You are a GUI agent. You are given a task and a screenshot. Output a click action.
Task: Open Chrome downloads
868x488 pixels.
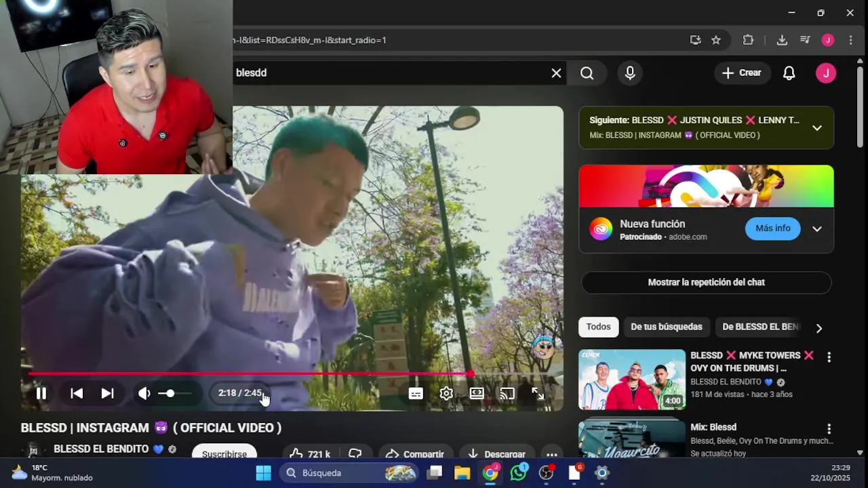[782, 40]
